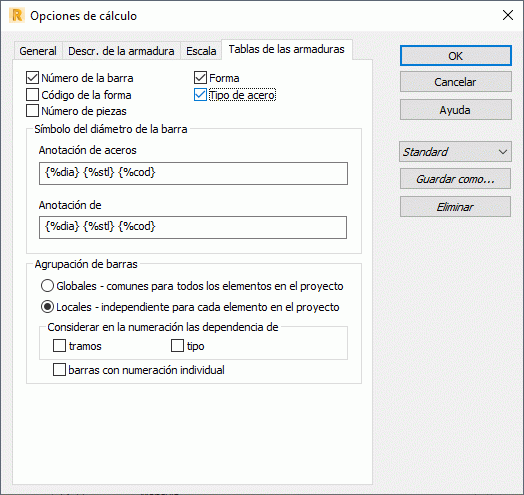
Task: Select Locales bar grouping option
Action: 47,307
